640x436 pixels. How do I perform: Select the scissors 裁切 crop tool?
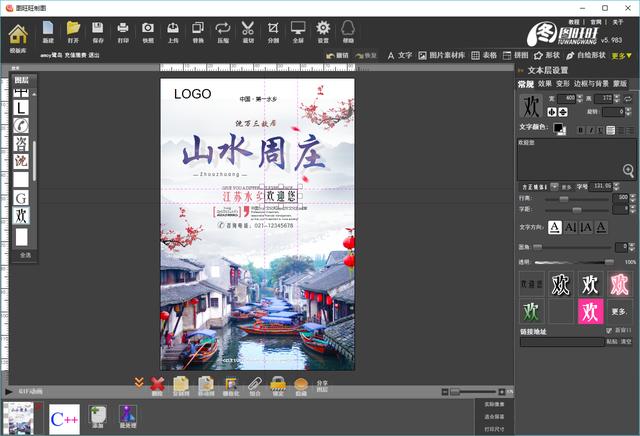(248, 32)
